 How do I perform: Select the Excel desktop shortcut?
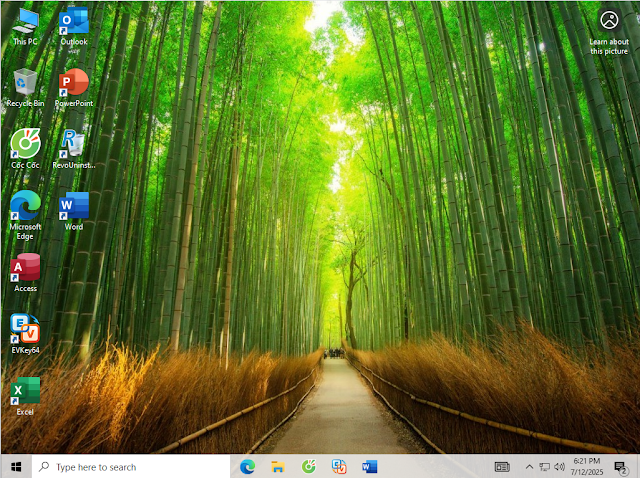[x=25, y=396]
